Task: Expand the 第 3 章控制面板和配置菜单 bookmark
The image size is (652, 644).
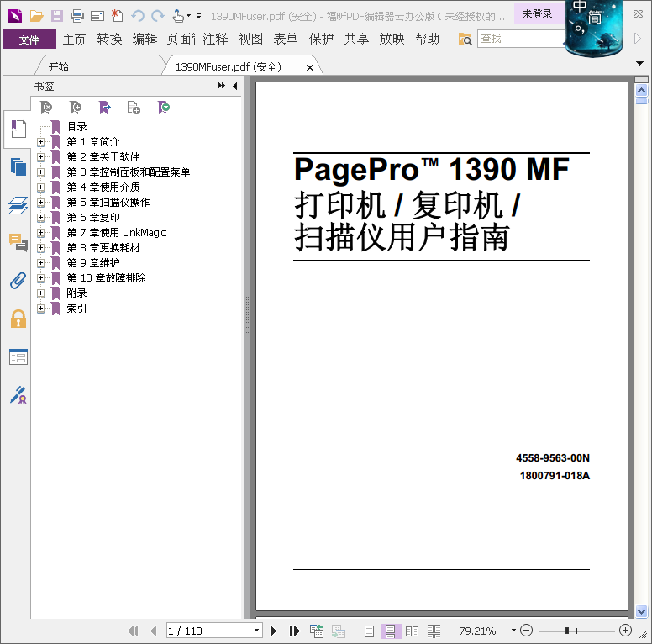Action: point(40,172)
